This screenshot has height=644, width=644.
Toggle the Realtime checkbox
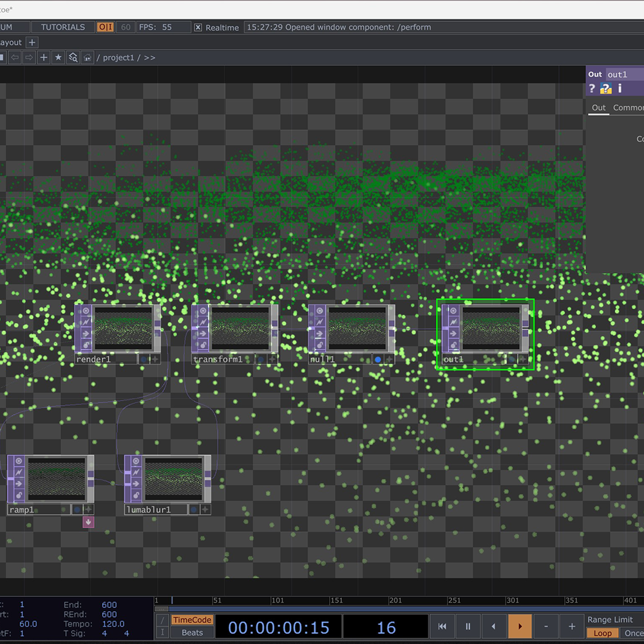click(198, 27)
